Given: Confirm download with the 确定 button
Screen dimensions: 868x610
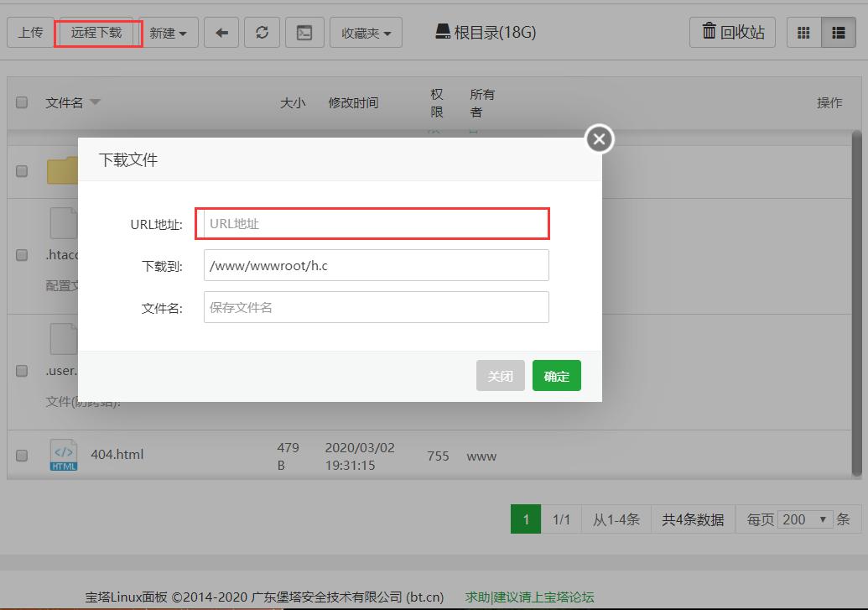Looking at the screenshot, I should tap(556, 375).
